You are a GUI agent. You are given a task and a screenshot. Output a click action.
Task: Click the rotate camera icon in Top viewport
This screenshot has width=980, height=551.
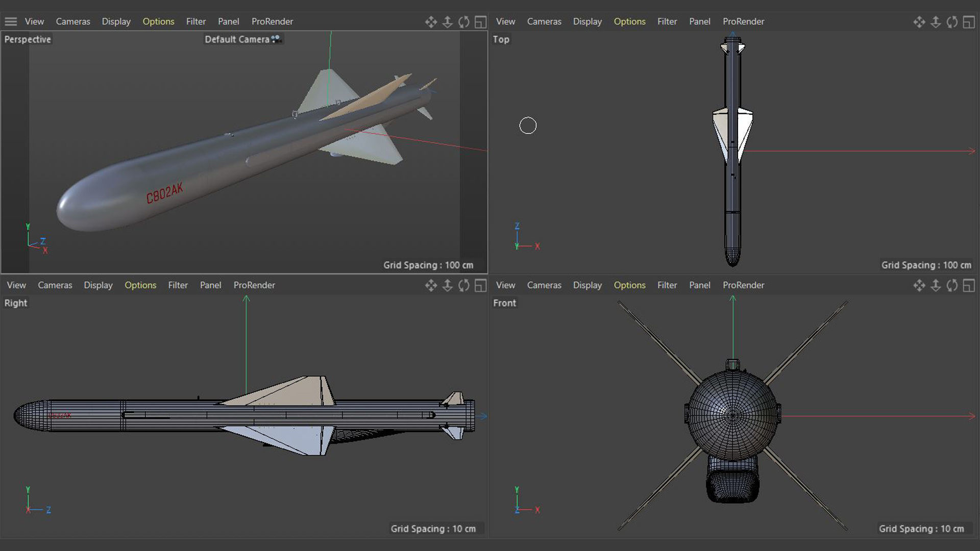point(952,22)
